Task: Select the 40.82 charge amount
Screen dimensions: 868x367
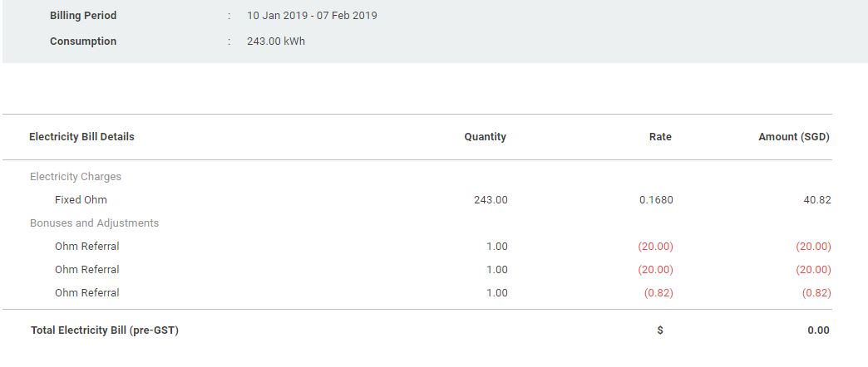Action: click(x=817, y=200)
